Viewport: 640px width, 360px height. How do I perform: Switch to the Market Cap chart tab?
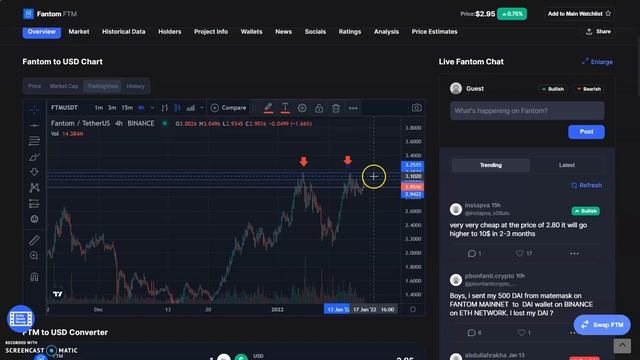tap(64, 86)
